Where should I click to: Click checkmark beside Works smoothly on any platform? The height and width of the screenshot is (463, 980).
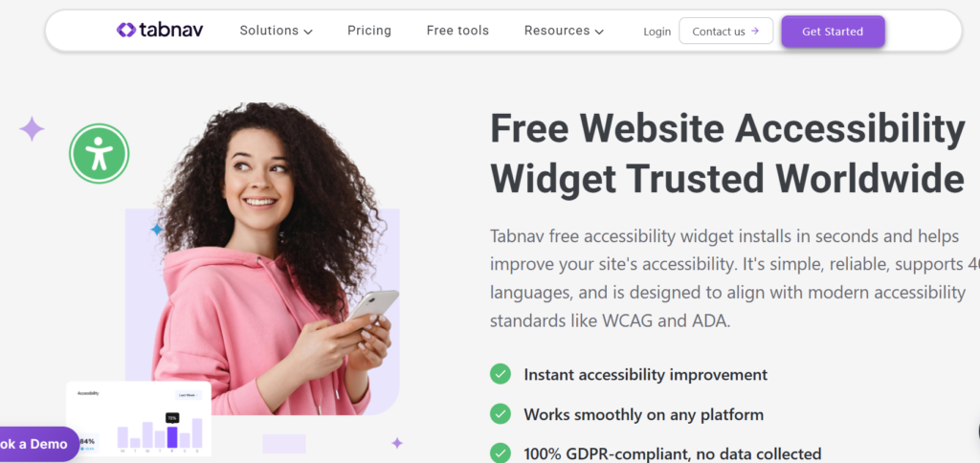coord(500,413)
